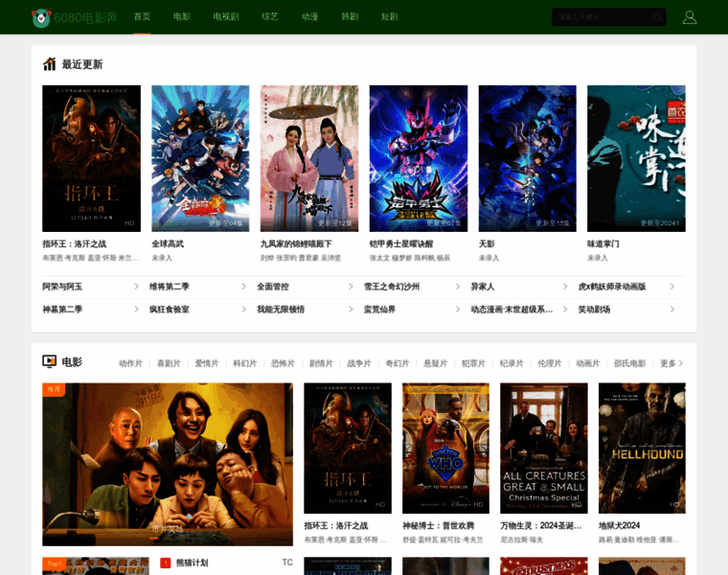Screen dimensions: 728x575
Task: Open the 九凤家的锦鲤喵殿下 poster
Action: pos(309,158)
